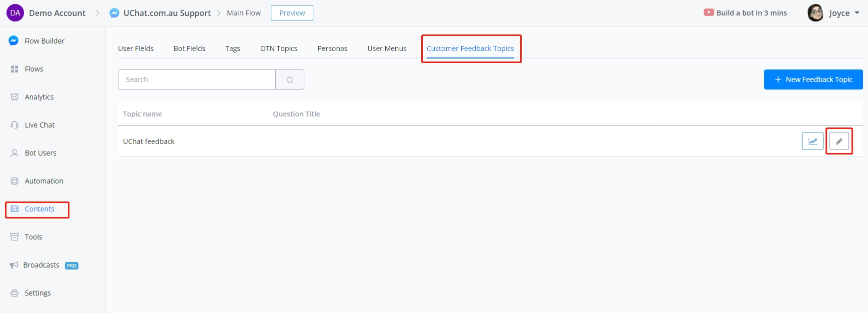Click the New Feedback Topic button
The width and height of the screenshot is (868, 313).
pos(813,79)
